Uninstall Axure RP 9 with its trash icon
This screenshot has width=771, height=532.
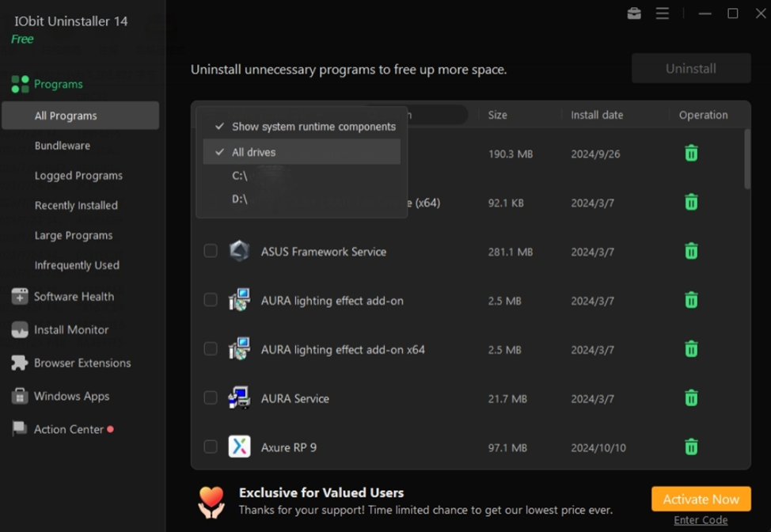pos(691,447)
